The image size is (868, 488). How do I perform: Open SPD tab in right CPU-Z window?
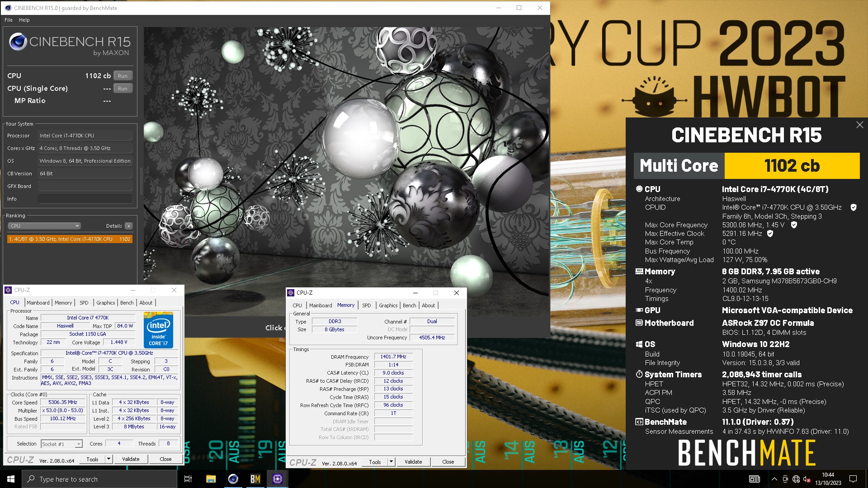click(367, 305)
